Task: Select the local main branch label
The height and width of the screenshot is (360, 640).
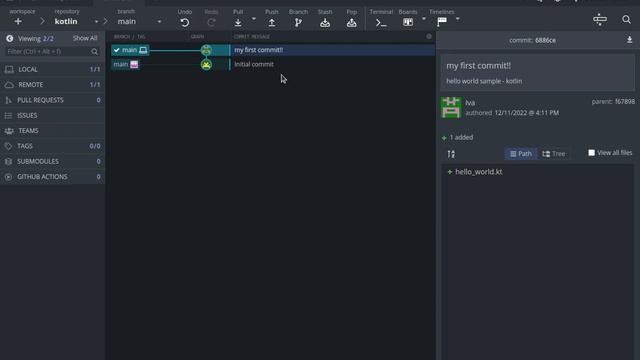Action: point(130,50)
